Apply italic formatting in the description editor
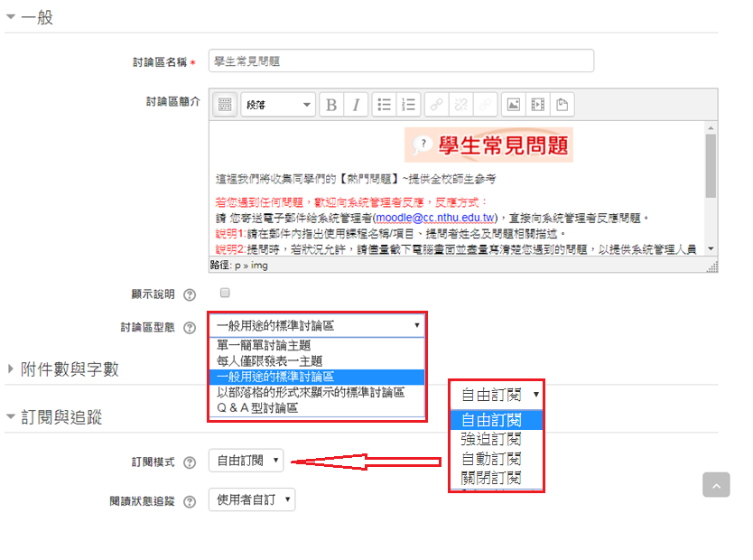The width and height of the screenshot is (753, 560). point(355,104)
